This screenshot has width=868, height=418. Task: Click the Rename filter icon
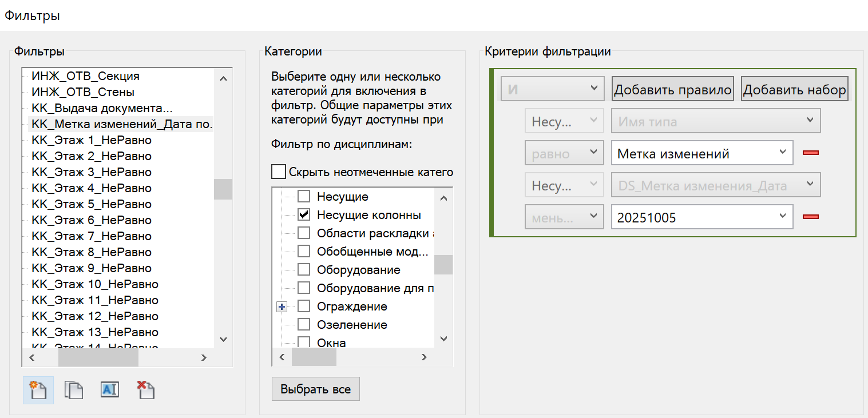110,390
